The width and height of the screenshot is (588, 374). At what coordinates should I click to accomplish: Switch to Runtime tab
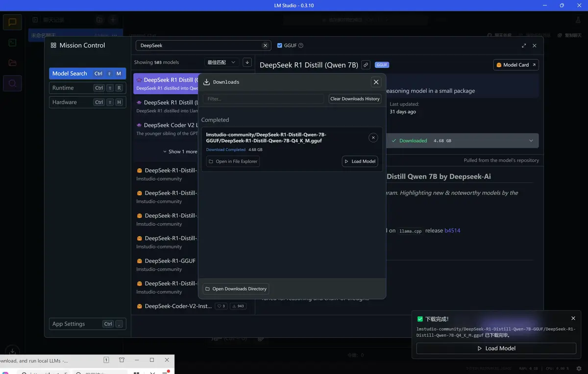coord(88,88)
